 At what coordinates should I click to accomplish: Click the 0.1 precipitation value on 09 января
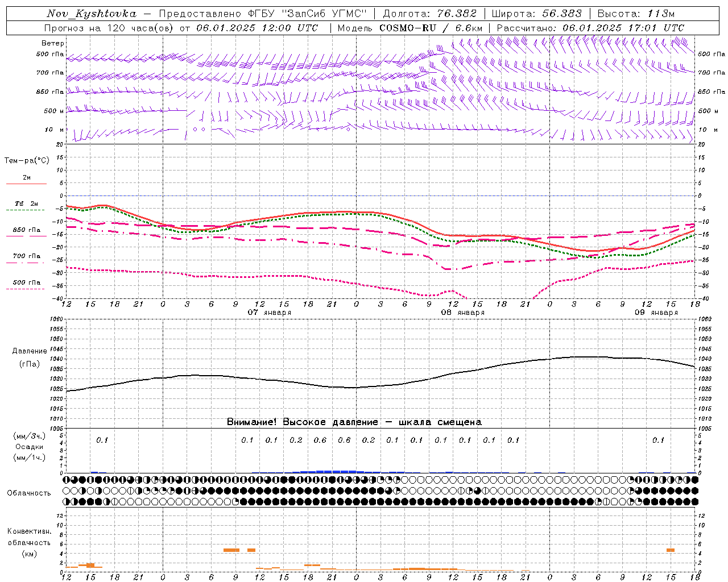[x=658, y=440]
